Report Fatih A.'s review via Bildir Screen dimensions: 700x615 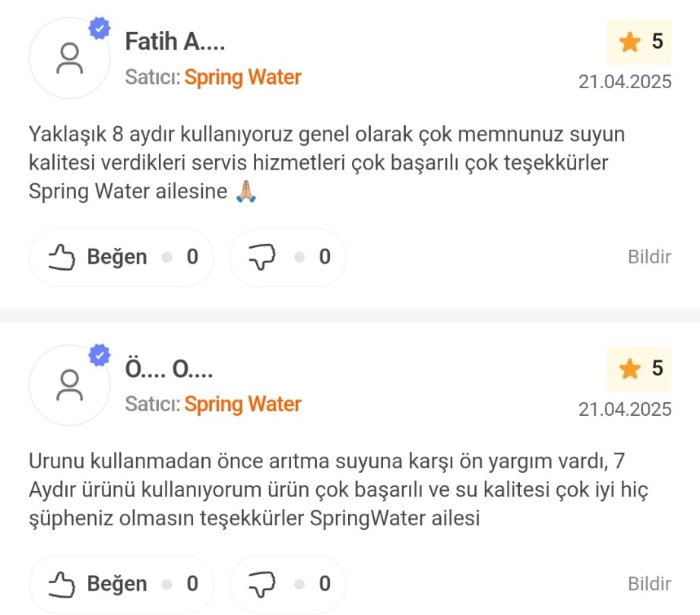649,257
